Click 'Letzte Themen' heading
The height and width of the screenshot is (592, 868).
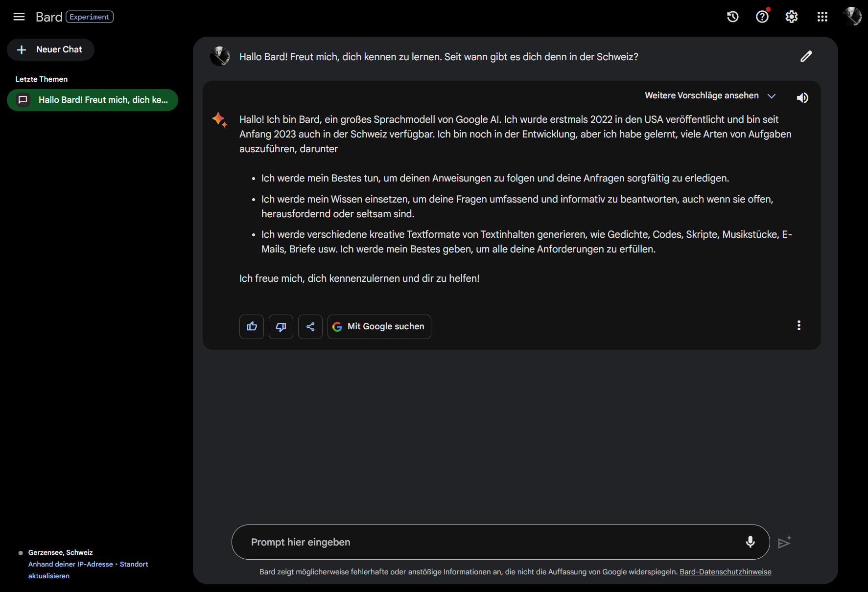pyautogui.click(x=42, y=79)
